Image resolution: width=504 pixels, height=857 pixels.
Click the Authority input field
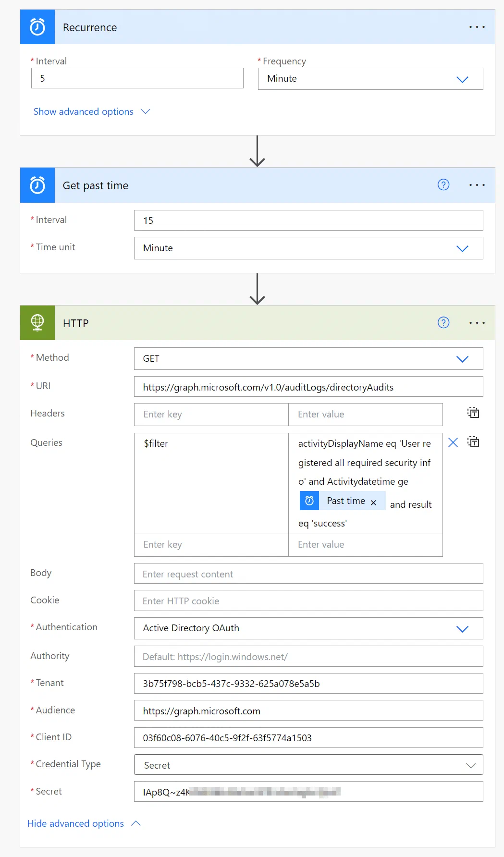click(308, 656)
